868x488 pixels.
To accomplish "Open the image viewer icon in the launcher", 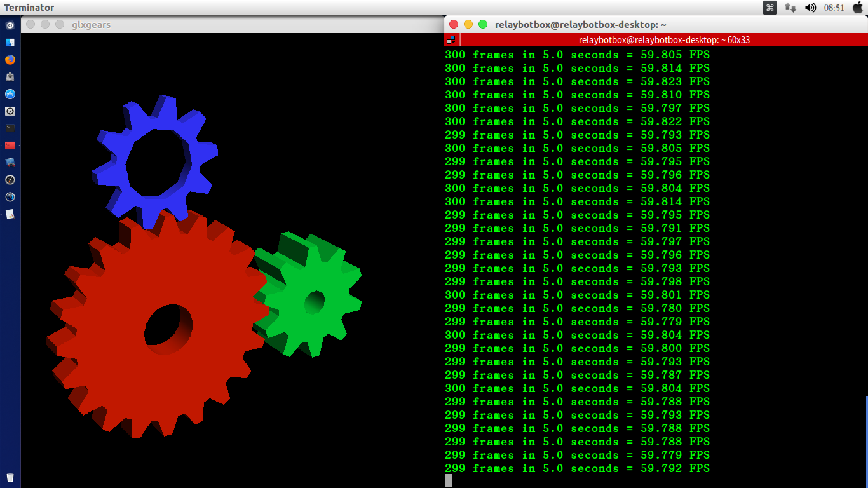I will 10,162.
